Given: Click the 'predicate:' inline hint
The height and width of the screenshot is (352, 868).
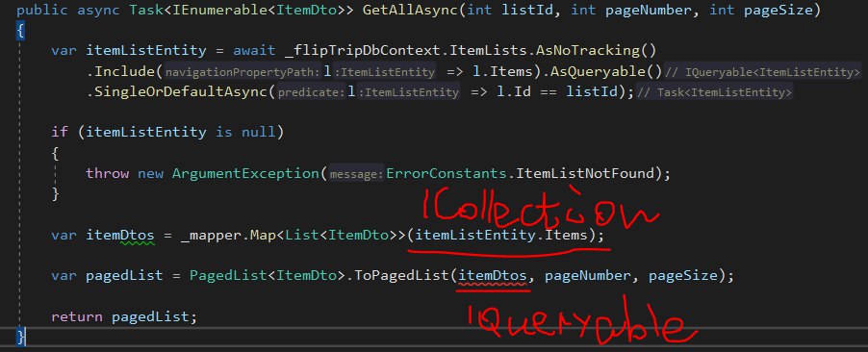Looking at the screenshot, I should (312, 92).
